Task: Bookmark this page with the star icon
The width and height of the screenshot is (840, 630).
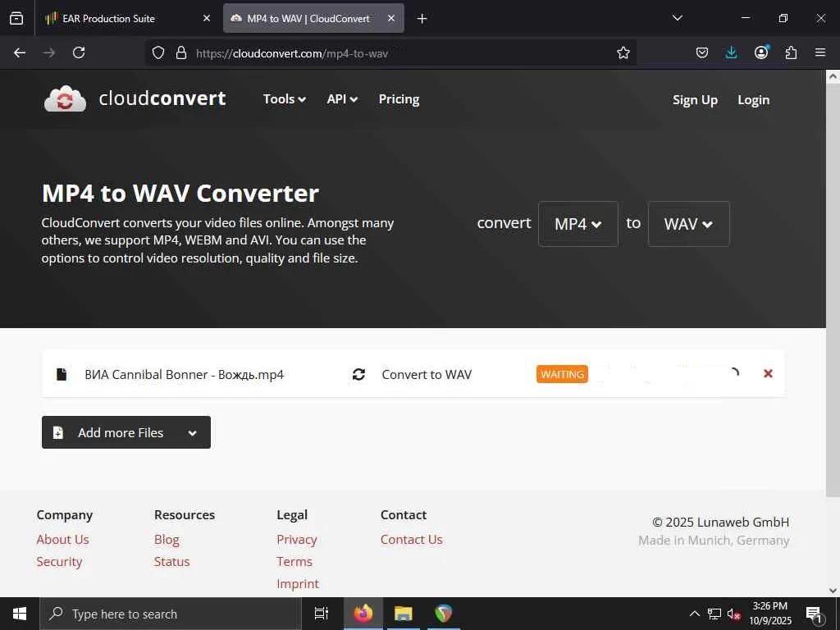Action: click(x=623, y=52)
